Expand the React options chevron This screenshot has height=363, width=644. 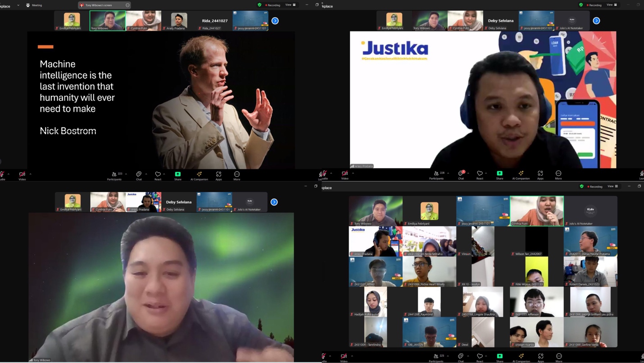tap(486, 173)
